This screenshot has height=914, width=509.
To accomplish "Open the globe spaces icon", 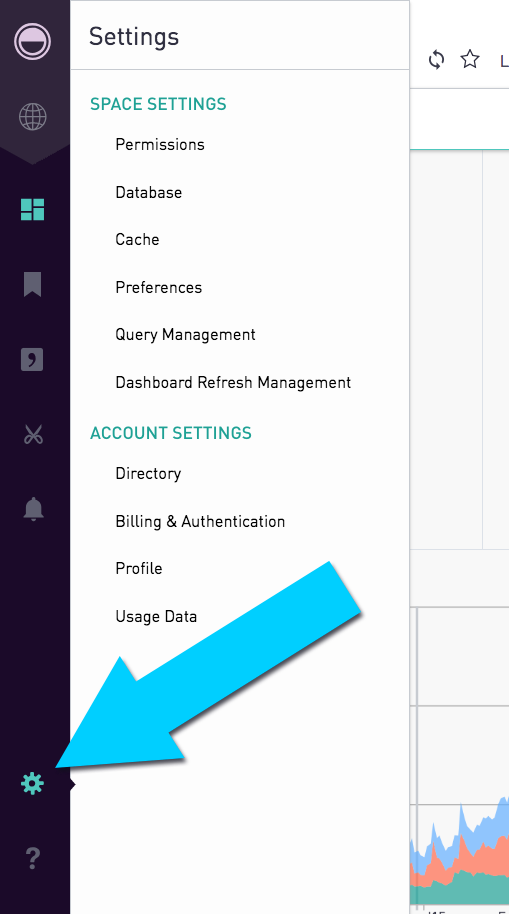I will coord(33,117).
